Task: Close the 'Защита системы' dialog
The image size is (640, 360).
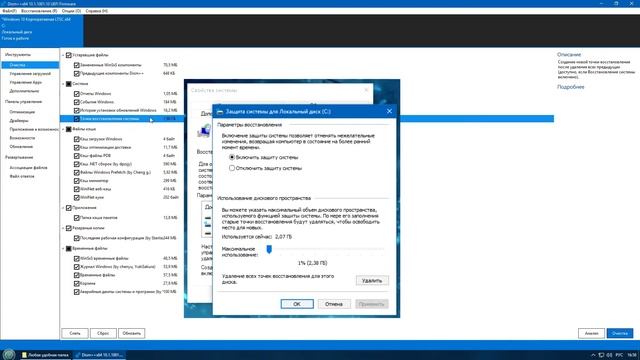Action: [x=389, y=111]
